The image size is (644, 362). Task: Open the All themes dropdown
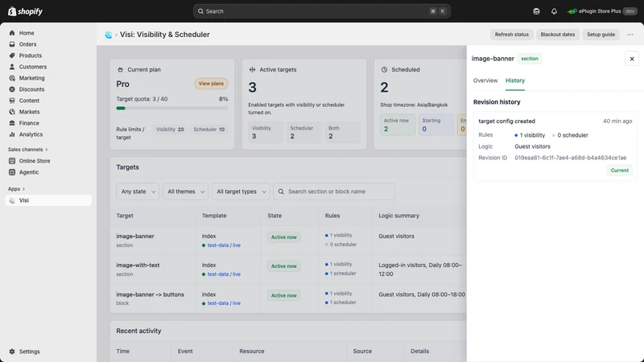(x=185, y=191)
